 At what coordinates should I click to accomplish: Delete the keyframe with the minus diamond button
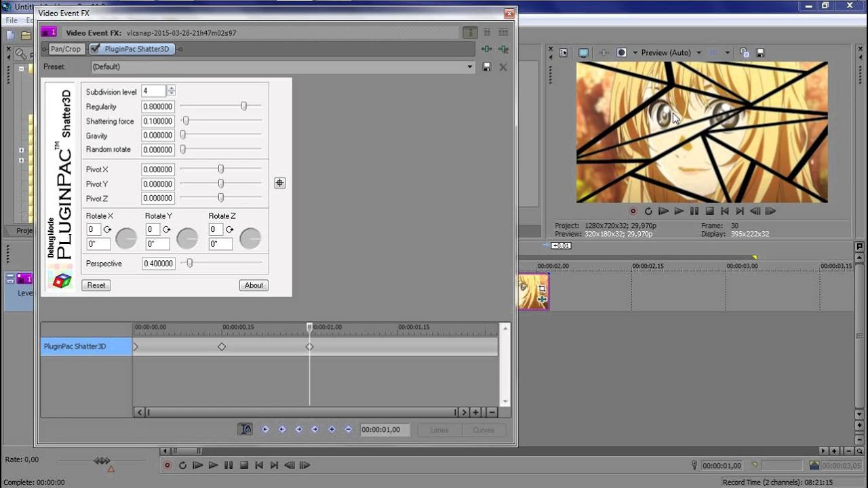(348, 429)
